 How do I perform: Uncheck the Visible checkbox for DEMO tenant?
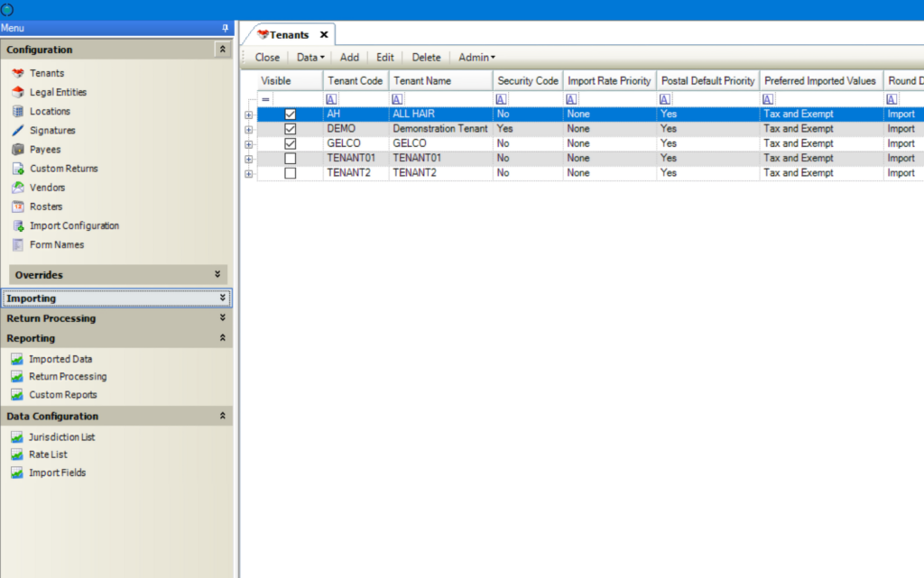pos(288,128)
